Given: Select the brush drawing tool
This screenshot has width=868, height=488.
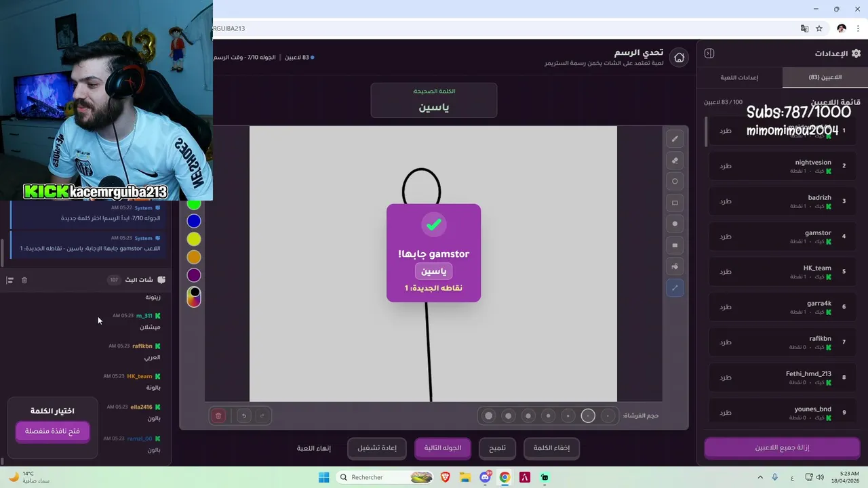Looking at the screenshot, I should click(x=675, y=139).
